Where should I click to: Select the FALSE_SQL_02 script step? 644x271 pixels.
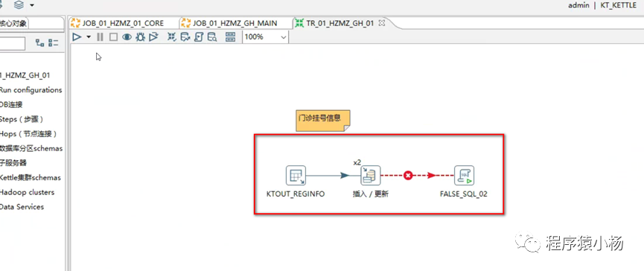(x=464, y=176)
